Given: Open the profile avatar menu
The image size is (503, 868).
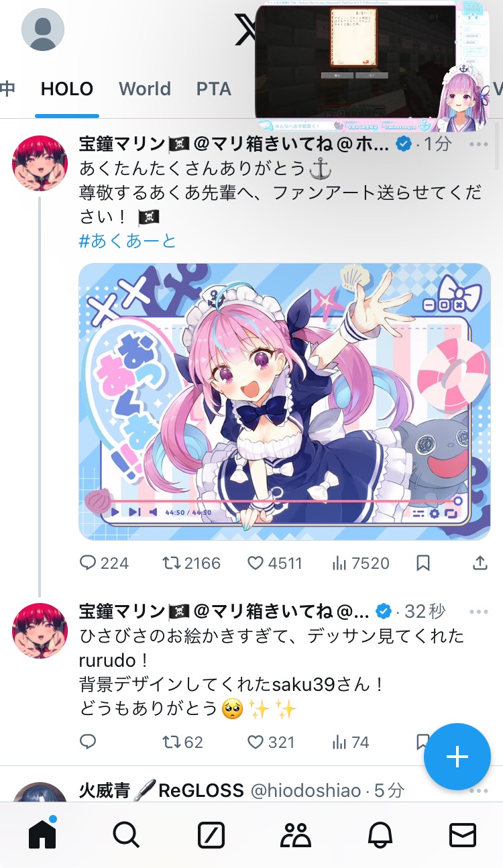Looking at the screenshot, I should click(x=43, y=30).
